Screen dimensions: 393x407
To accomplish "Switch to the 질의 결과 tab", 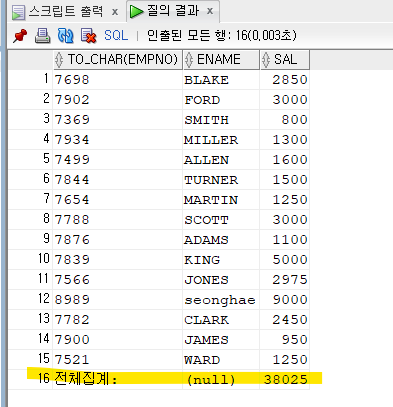I will tap(173, 11).
